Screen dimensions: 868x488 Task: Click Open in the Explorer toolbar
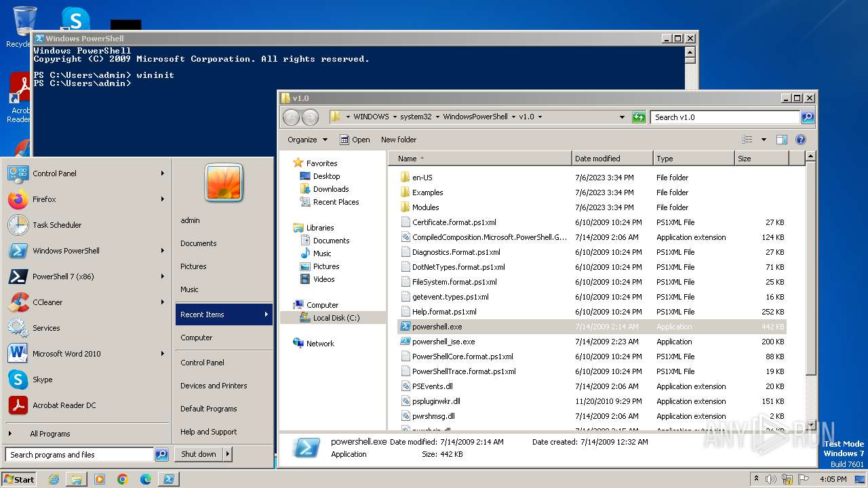355,140
